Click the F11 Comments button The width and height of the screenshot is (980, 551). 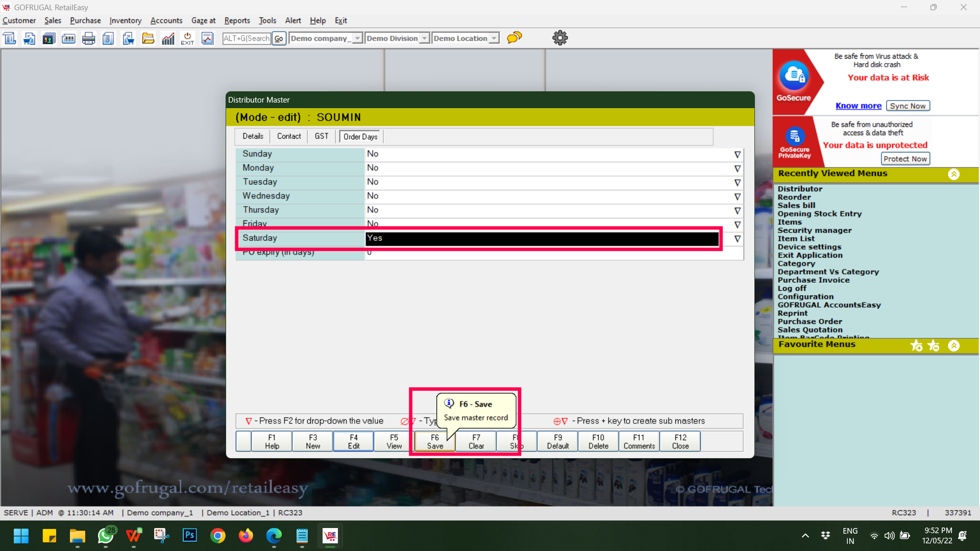pos(638,441)
